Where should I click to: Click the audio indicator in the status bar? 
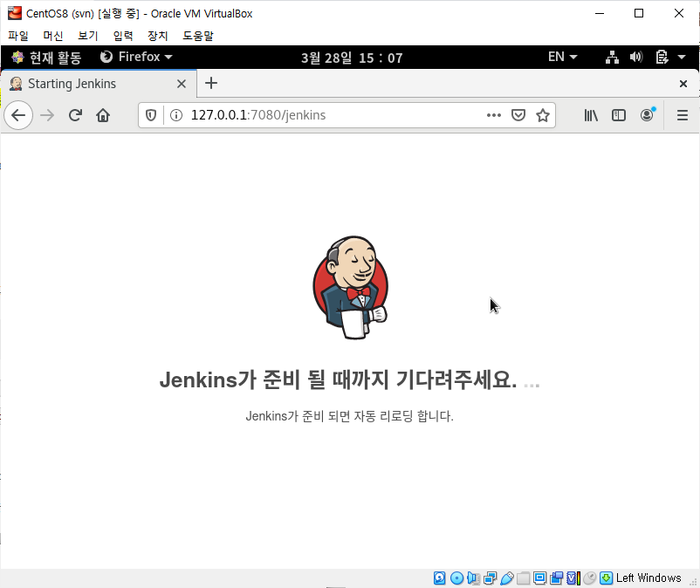click(x=473, y=578)
